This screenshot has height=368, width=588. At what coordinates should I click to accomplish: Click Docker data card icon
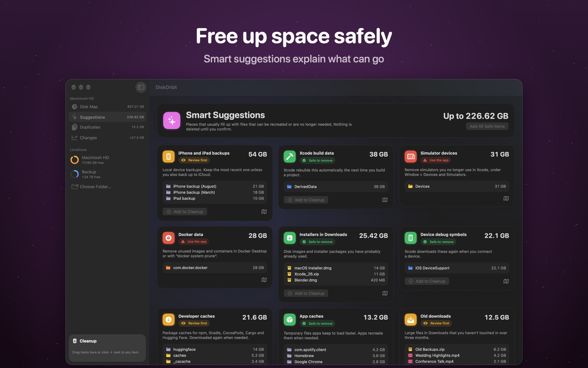click(169, 238)
